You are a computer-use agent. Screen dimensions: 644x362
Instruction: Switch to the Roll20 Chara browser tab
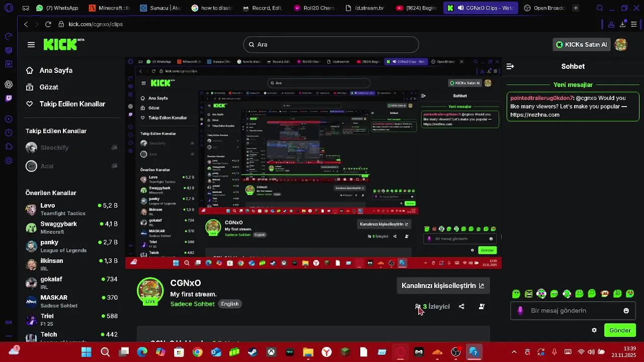pos(314,8)
